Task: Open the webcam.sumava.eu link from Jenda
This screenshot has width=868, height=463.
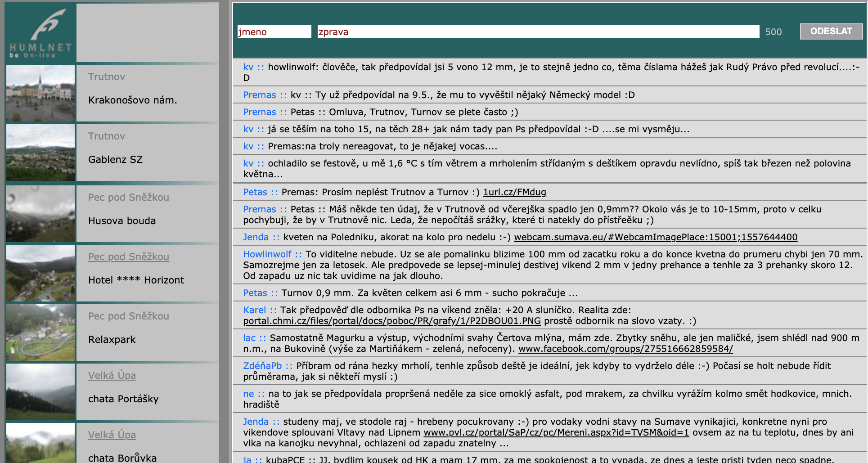Action: click(x=656, y=237)
